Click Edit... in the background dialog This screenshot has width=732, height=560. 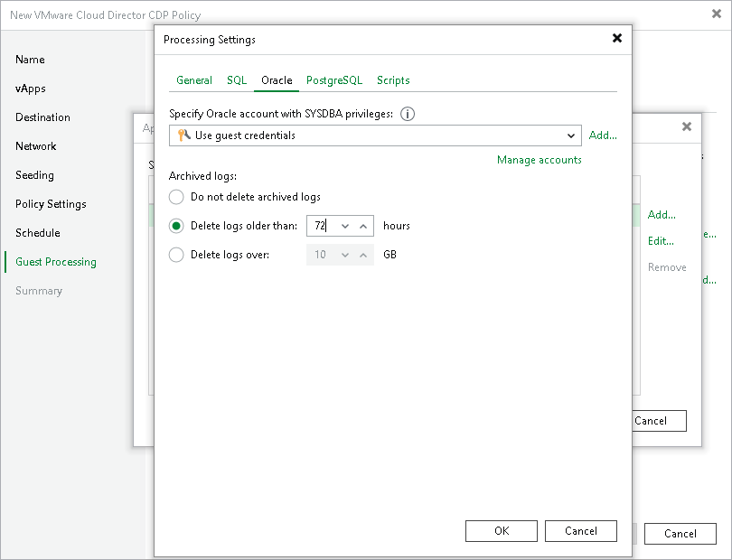[x=661, y=241]
